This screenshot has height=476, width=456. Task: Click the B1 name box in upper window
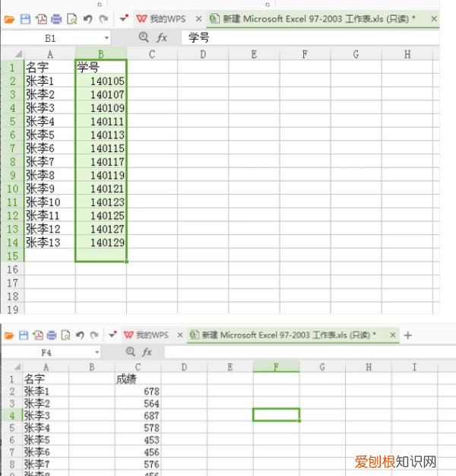click(x=51, y=38)
